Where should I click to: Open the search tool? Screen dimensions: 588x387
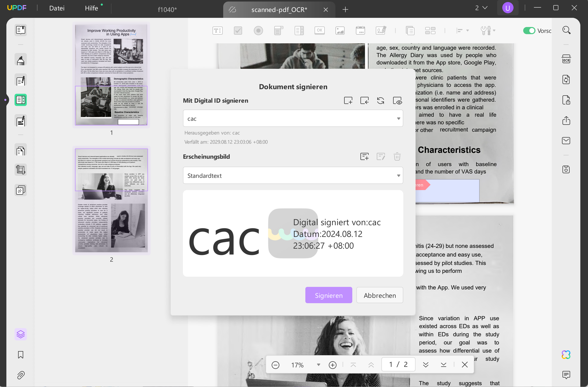pos(566,30)
